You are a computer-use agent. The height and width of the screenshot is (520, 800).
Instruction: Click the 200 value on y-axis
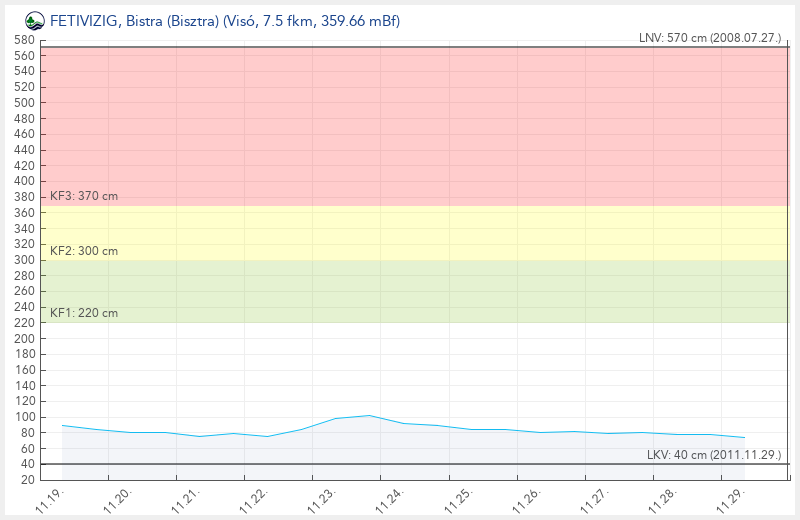point(25,338)
